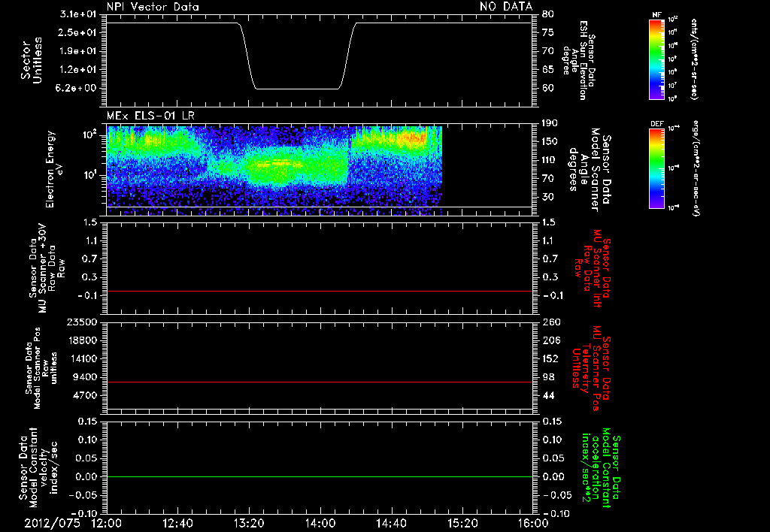770x532 pixels.
Task: Click the red line in the +30V panel
Action: pos(319,291)
